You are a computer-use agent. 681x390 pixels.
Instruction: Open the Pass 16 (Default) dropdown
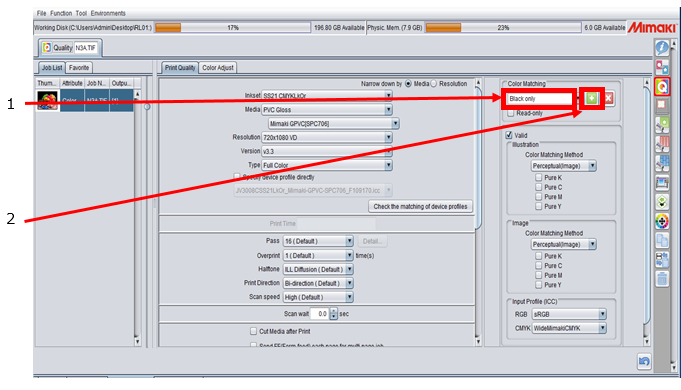[318, 241]
